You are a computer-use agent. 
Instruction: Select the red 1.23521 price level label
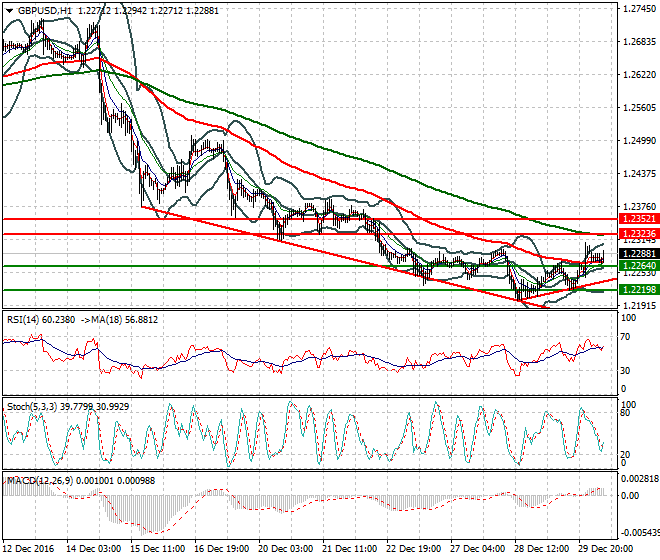pyautogui.click(x=639, y=219)
